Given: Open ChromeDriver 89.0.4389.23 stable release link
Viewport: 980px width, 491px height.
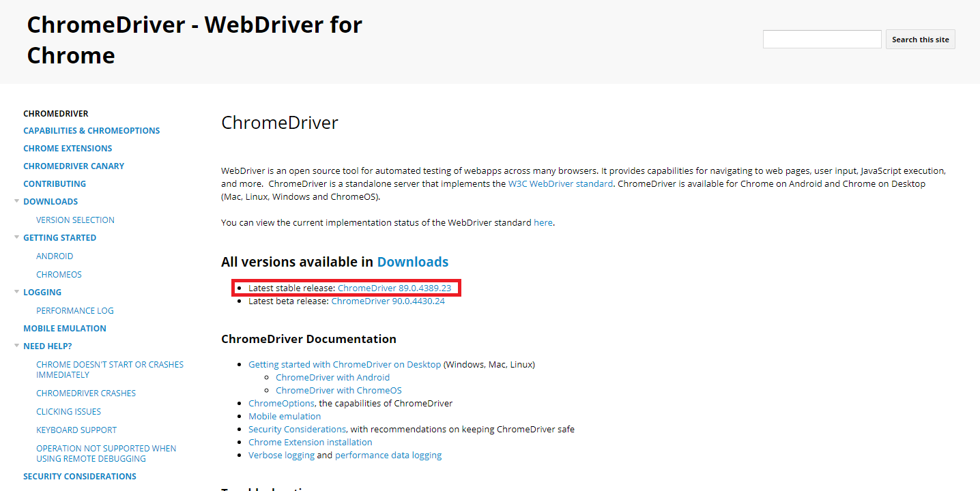Looking at the screenshot, I should point(394,288).
